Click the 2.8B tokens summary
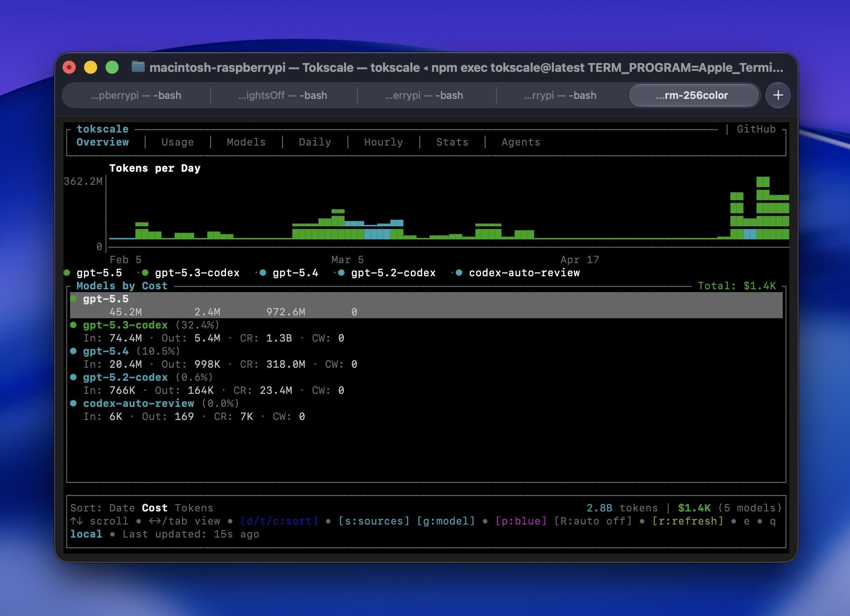 622,508
